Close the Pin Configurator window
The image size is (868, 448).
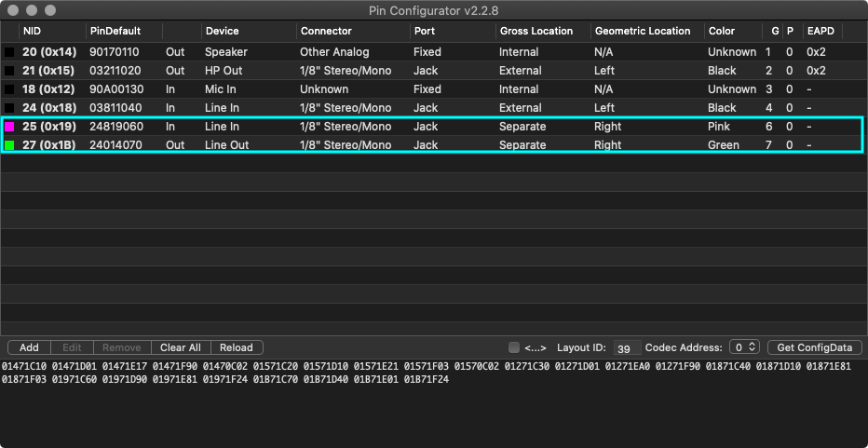pos(14,10)
